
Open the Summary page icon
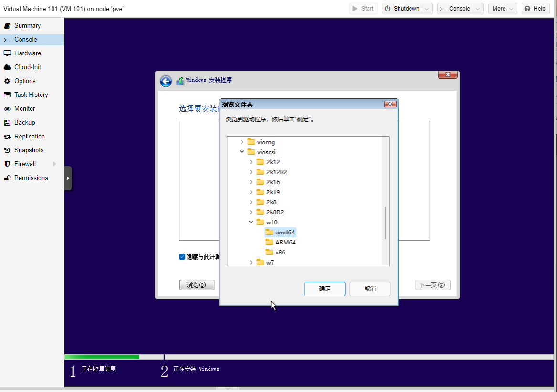pyautogui.click(x=7, y=26)
